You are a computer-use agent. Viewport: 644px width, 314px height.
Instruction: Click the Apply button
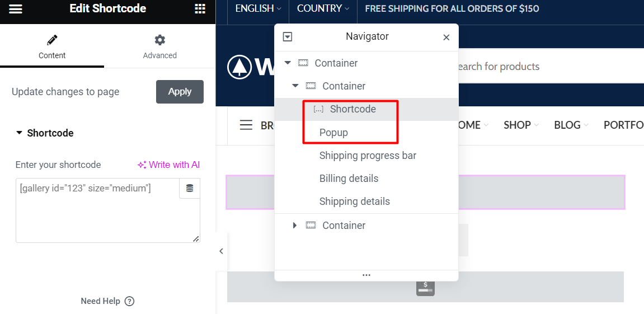pyautogui.click(x=180, y=92)
